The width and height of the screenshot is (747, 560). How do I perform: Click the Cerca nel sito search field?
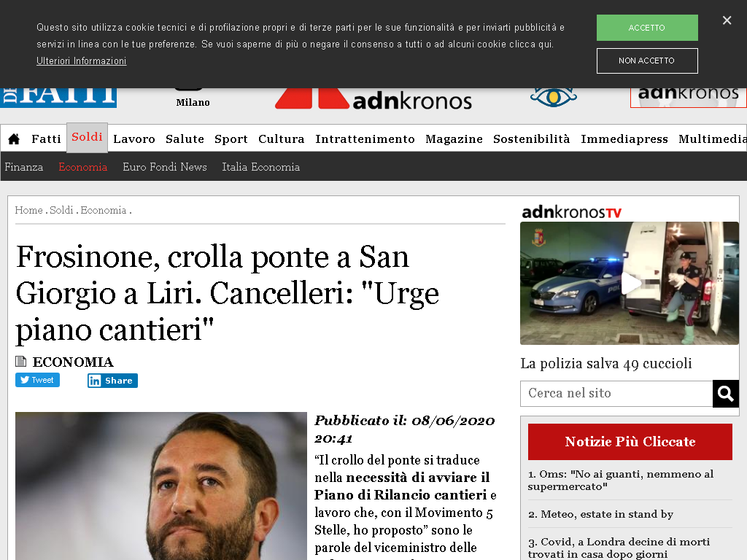(x=616, y=394)
